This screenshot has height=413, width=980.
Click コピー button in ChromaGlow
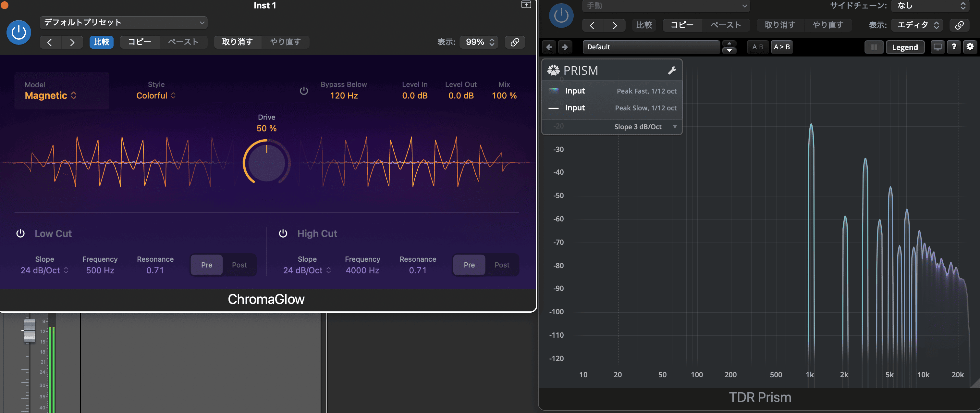coord(139,42)
